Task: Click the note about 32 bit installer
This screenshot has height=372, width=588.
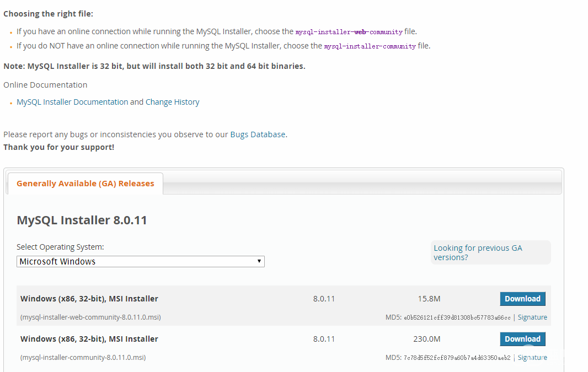Action: pos(154,66)
